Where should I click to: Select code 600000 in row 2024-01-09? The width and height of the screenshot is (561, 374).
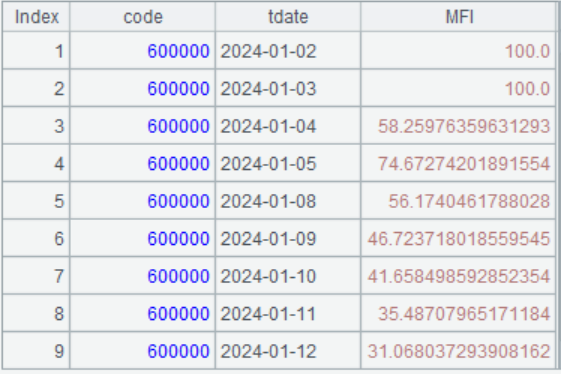click(143, 238)
